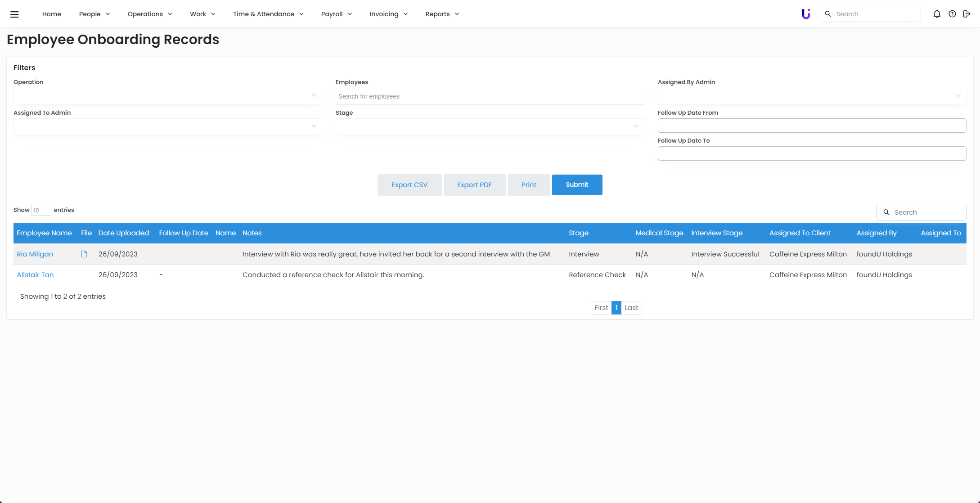Click the Follow Up Date From field
Viewport: 980px width, 503px height.
pyautogui.click(x=812, y=126)
